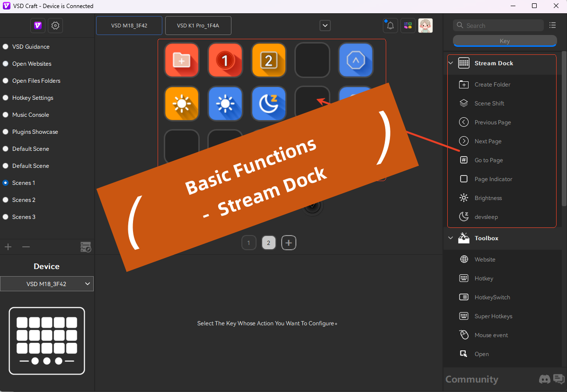Collapse the Stream Dock category

point(451,63)
